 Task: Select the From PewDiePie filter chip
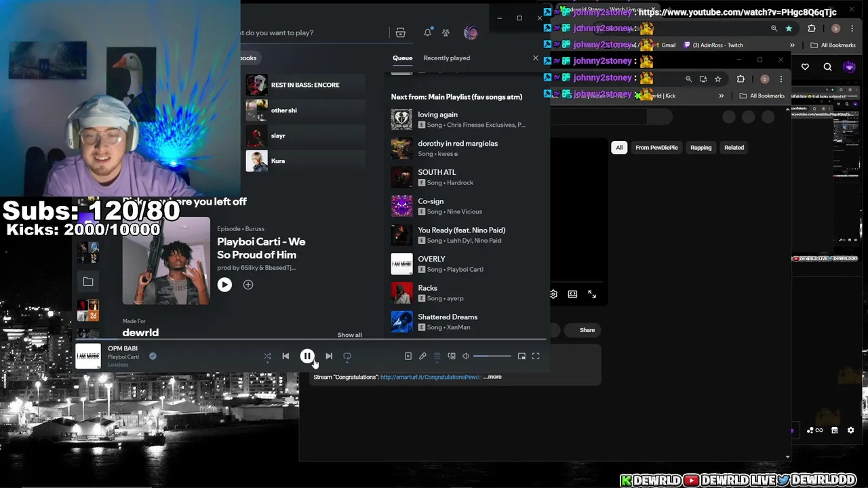[656, 147]
